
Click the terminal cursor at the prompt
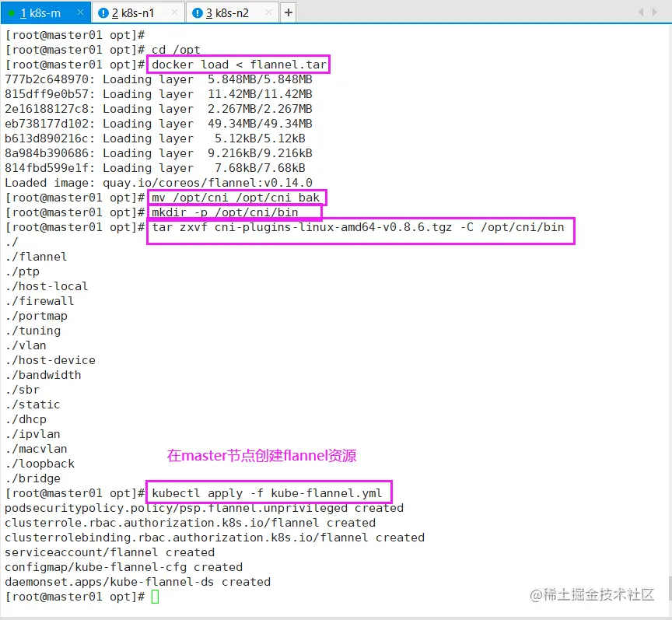pyautogui.click(x=155, y=597)
